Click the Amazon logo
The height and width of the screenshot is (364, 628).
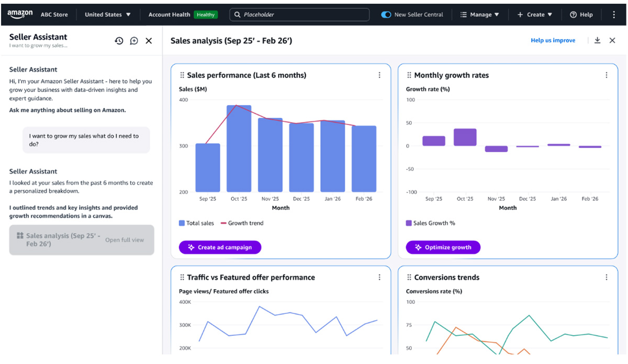pos(20,14)
